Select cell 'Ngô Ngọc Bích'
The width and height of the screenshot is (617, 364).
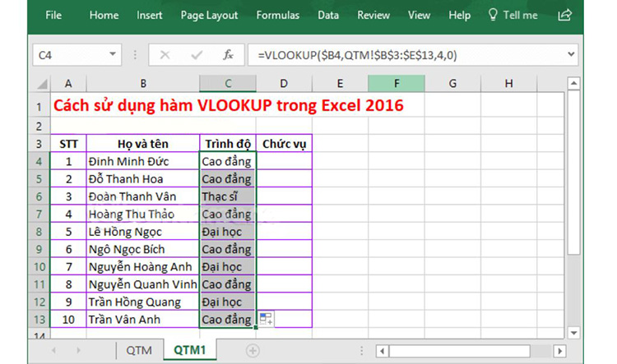(143, 249)
